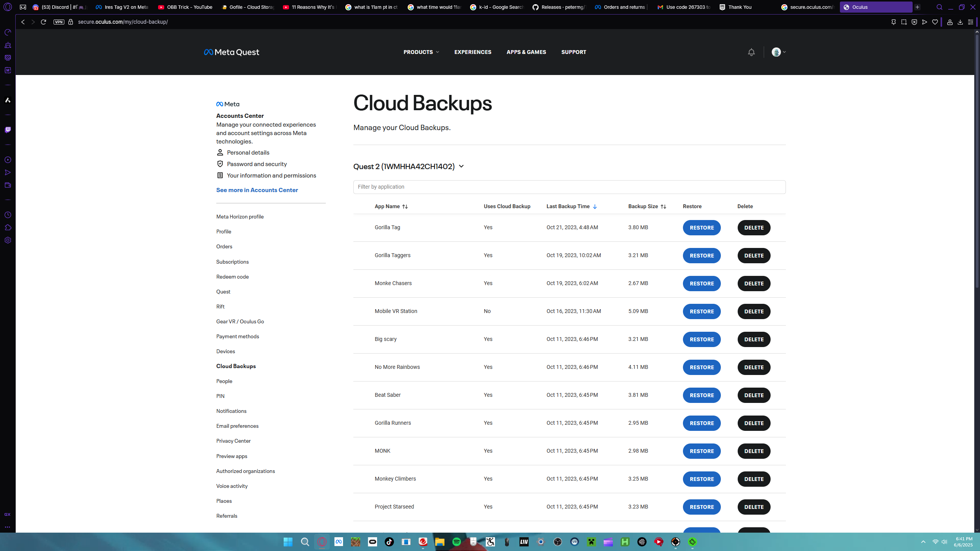Open the Pinboards pin icon
The height and width of the screenshot is (551, 980).
[893, 22]
